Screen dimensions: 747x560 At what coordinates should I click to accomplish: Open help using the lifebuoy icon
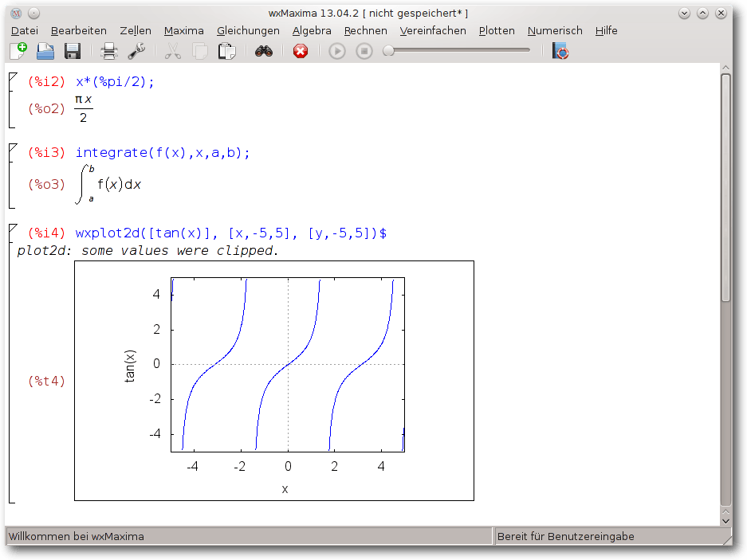[560, 51]
